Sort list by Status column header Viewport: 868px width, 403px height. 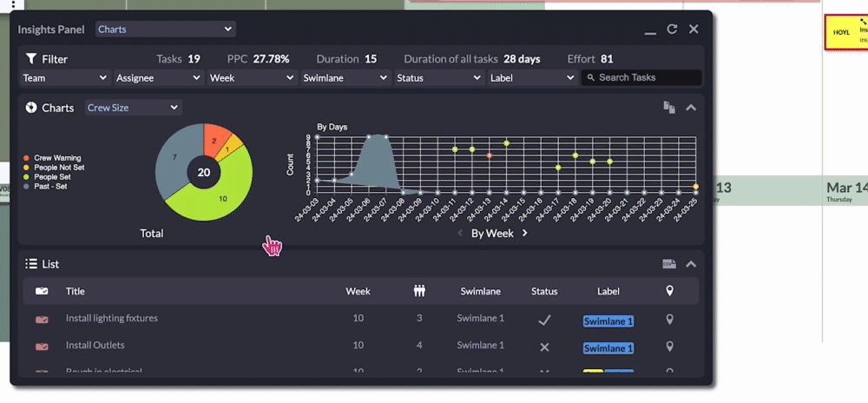click(544, 291)
